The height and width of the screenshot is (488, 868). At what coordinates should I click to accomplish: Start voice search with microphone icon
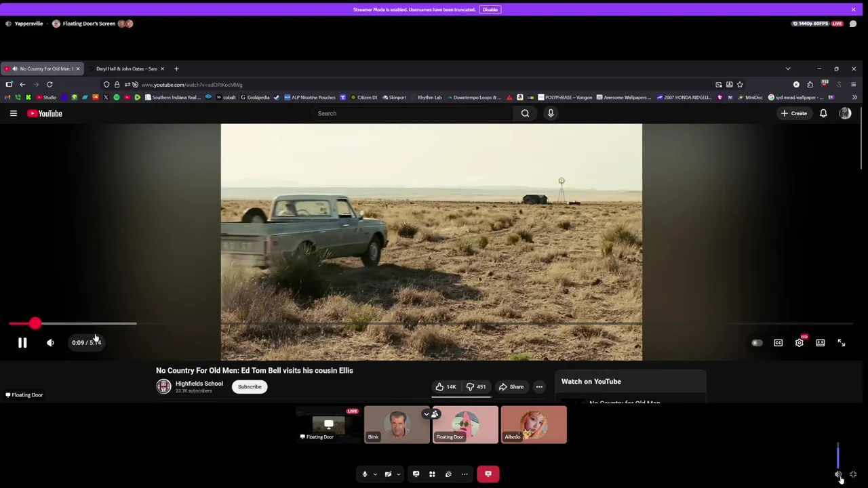tap(551, 113)
